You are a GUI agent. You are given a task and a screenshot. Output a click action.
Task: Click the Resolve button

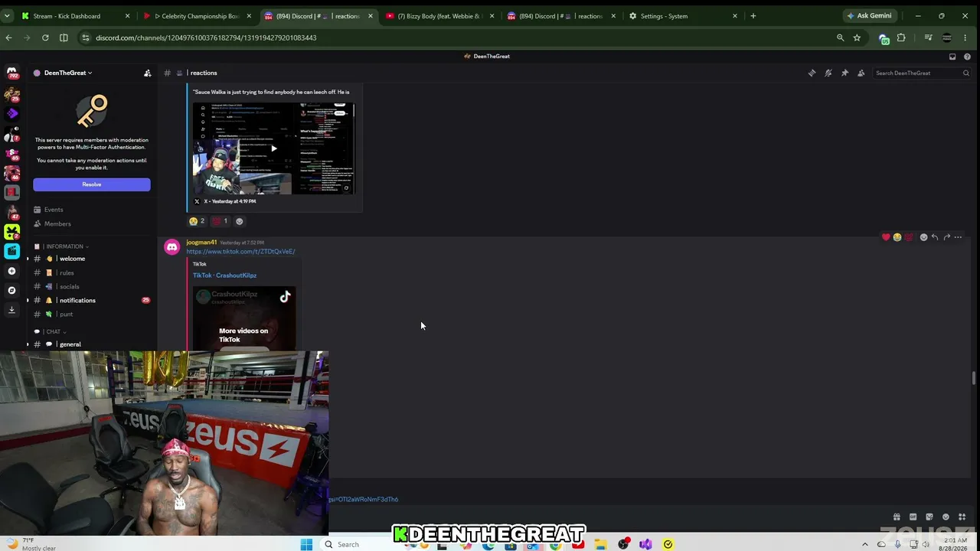click(92, 184)
